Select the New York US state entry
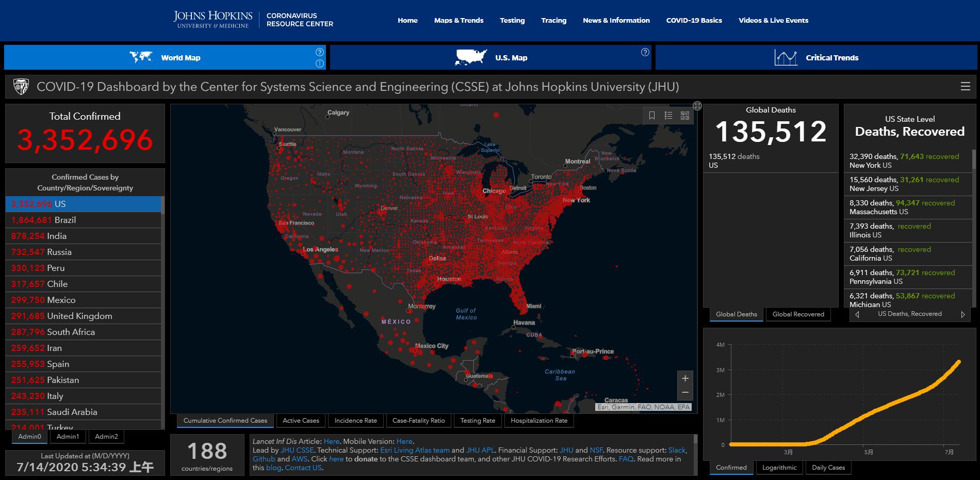980x480 pixels. [909, 161]
